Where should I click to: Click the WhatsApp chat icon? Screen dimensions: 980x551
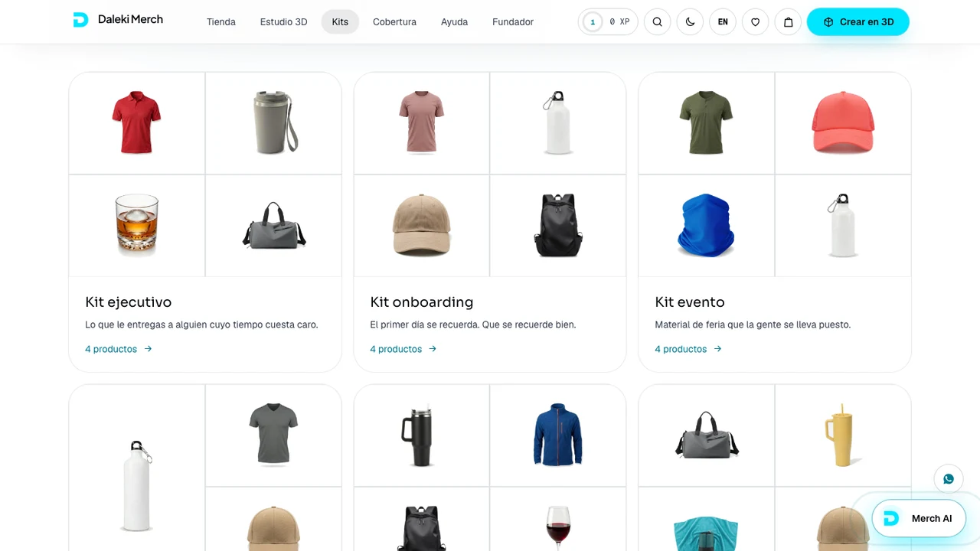pos(949,479)
